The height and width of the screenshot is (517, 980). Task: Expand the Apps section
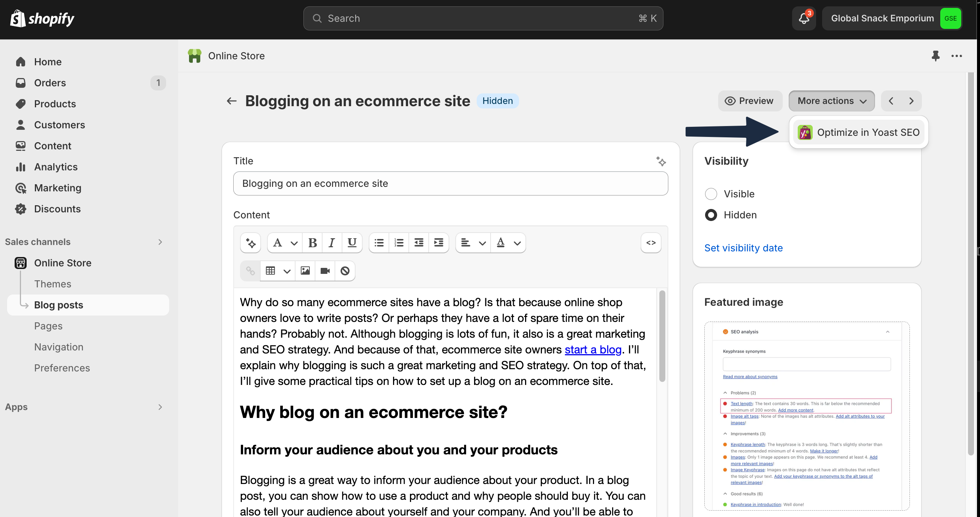[160, 407]
